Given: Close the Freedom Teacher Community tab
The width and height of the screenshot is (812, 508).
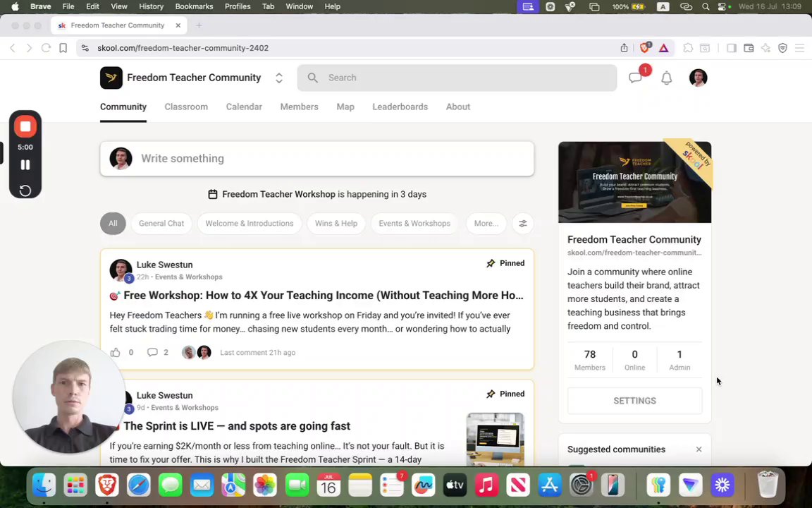Looking at the screenshot, I should pos(178,25).
